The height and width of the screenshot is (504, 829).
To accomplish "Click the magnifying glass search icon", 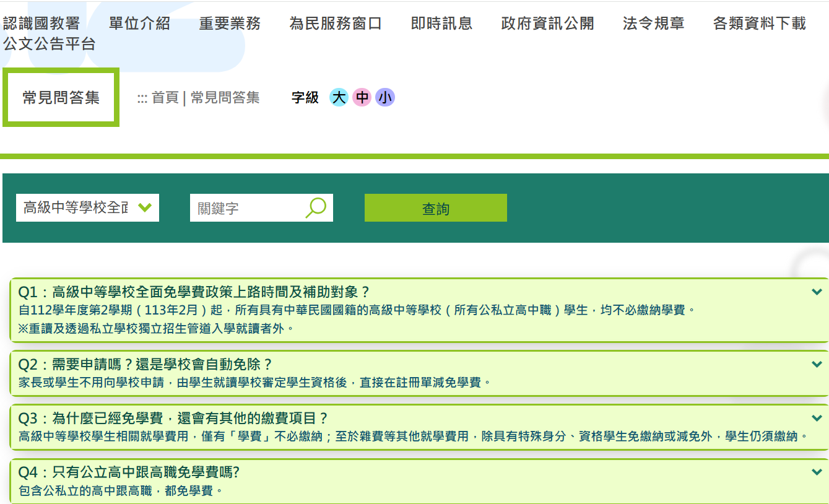I will click(316, 207).
